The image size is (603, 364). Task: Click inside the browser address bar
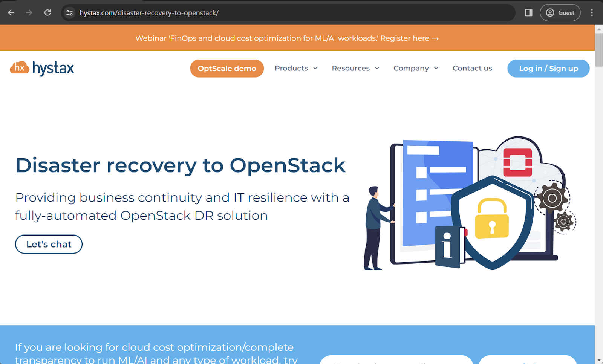click(x=264, y=12)
